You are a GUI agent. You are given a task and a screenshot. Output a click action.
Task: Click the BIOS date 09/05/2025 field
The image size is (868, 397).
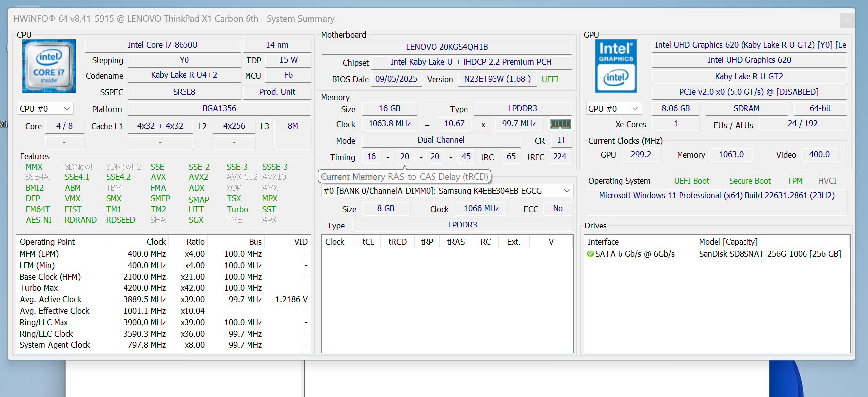[396, 79]
